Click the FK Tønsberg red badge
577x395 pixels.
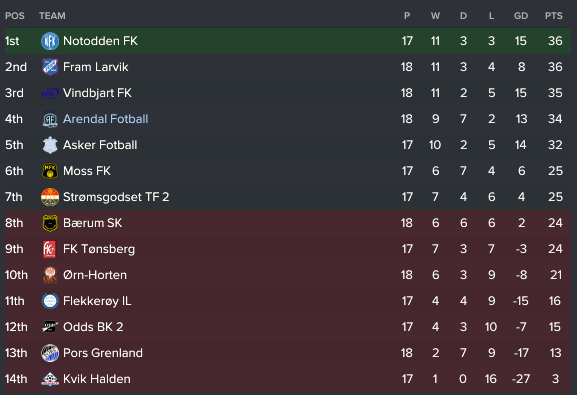50,249
